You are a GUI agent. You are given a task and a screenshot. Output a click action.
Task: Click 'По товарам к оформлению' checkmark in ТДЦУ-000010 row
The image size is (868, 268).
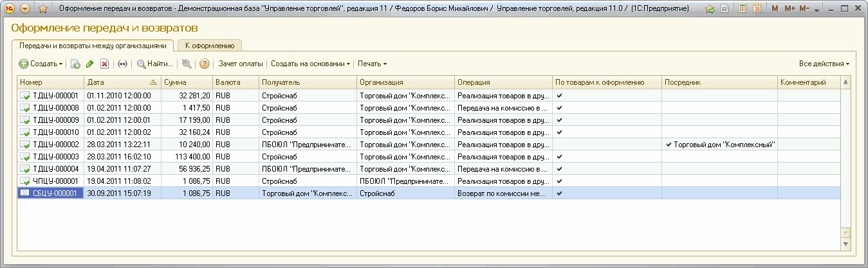click(x=559, y=132)
